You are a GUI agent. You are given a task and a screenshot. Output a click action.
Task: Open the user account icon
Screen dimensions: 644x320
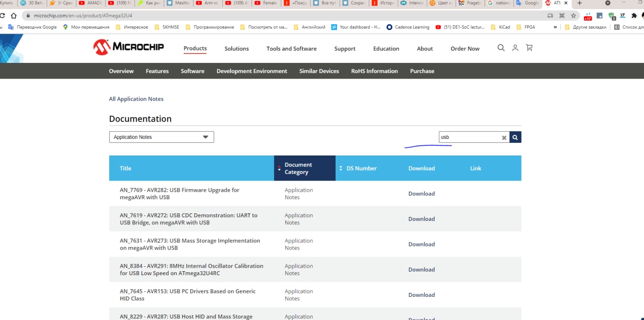(x=515, y=48)
